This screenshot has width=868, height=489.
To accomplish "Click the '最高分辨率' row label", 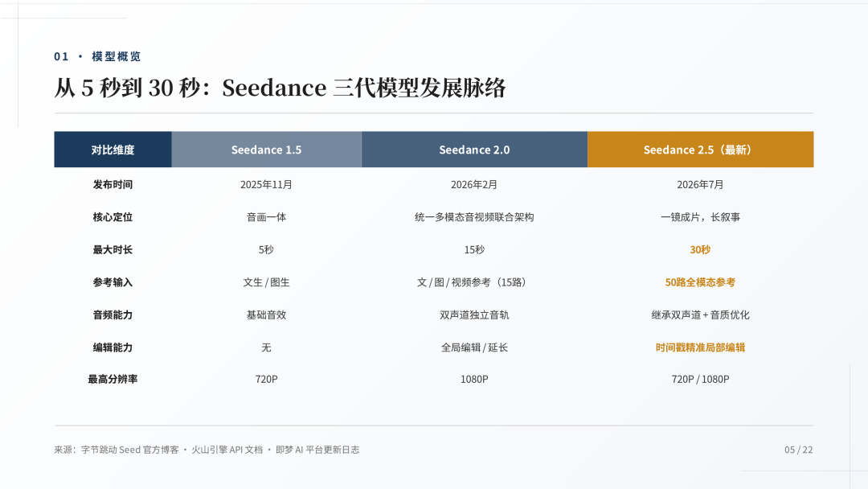I will (113, 380).
